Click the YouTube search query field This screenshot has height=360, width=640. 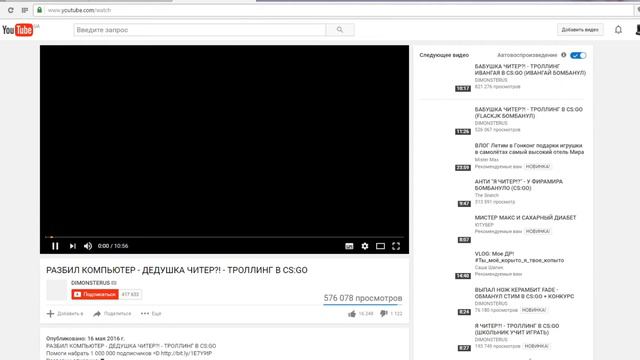(200, 30)
